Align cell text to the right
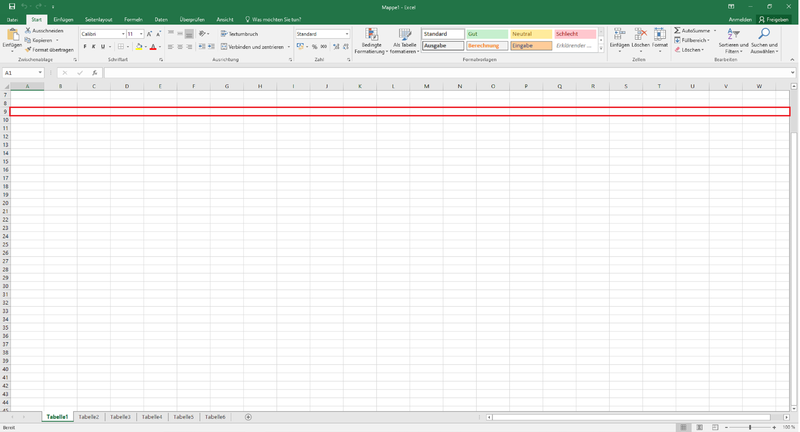Viewport: 800px width, 432px height. click(x=189, y=47)
